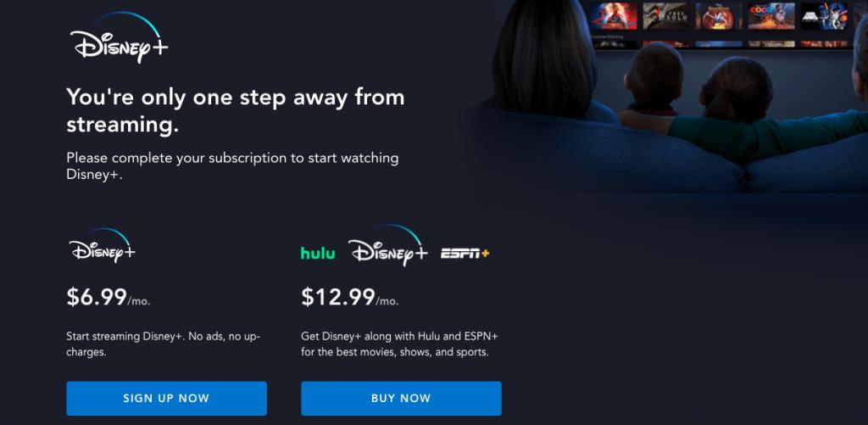The height and width of the screenshot is (425, 868).
Task: Click the Captain Marvel poster thumbnail
Action: pos(614,15)
